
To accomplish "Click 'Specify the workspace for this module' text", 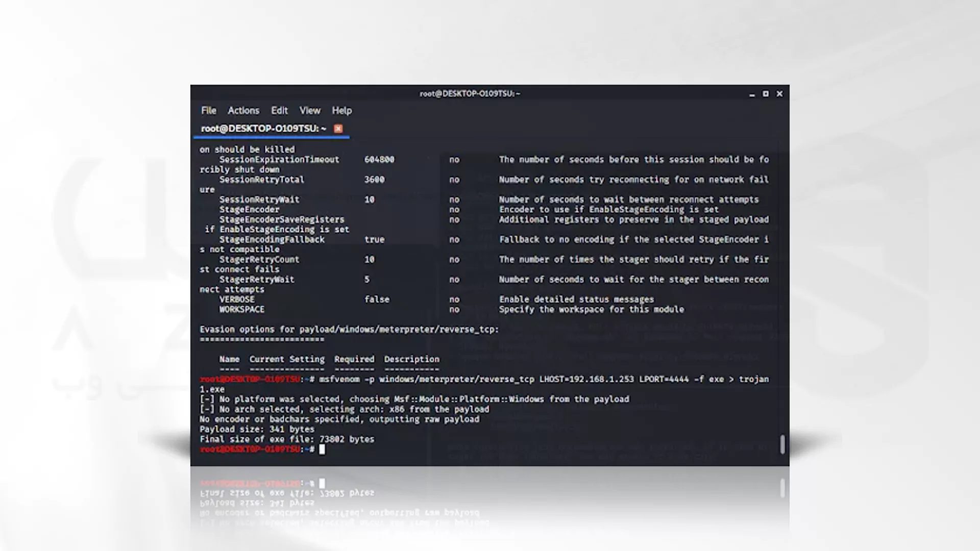I will point(592,310).
